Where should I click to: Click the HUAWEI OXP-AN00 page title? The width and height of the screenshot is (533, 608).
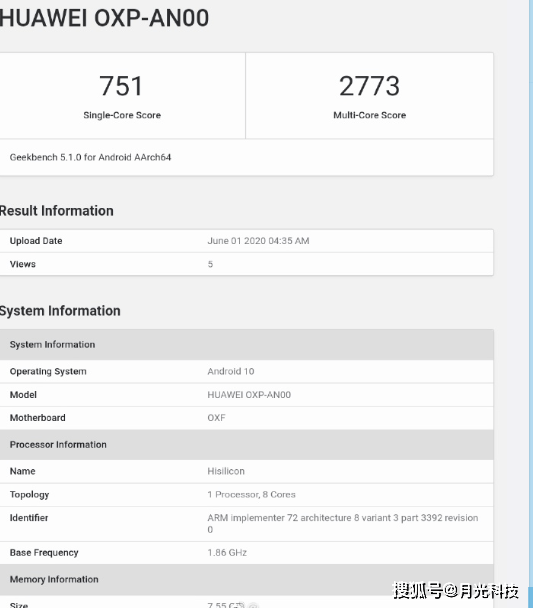pos(104,18)
